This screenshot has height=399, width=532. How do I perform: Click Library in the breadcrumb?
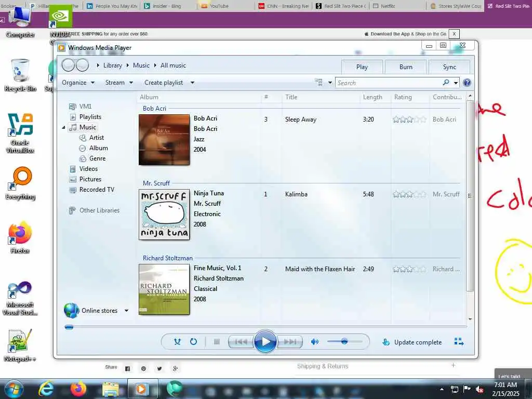pos(113,65)
